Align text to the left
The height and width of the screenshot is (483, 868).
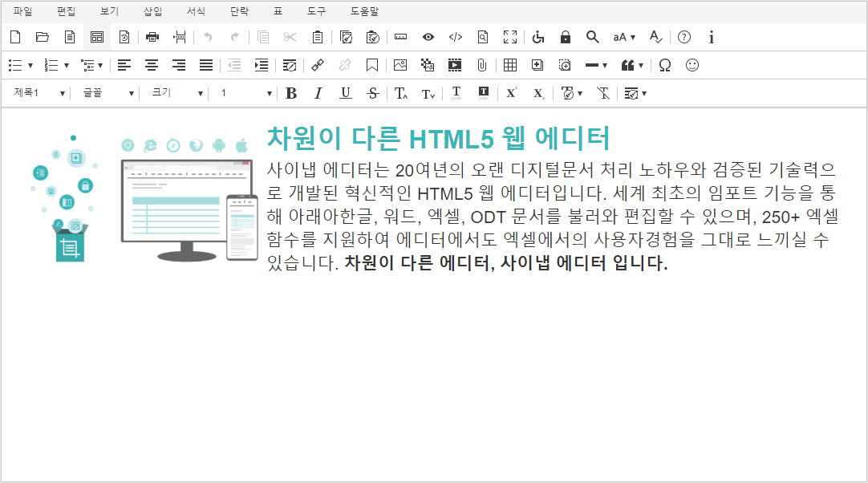pos(124,65)
